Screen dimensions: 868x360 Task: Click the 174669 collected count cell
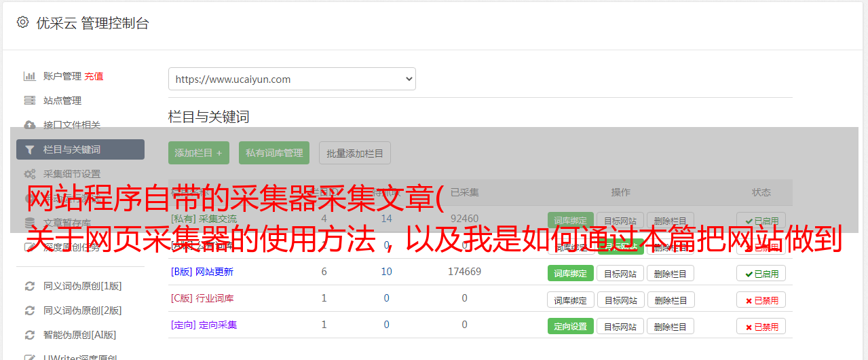pos(464,272)
